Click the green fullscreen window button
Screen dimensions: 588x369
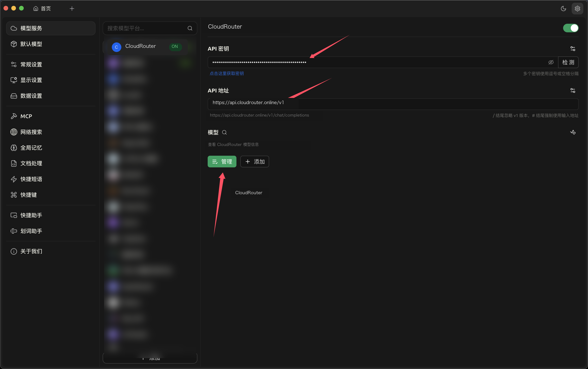(21, 8)
